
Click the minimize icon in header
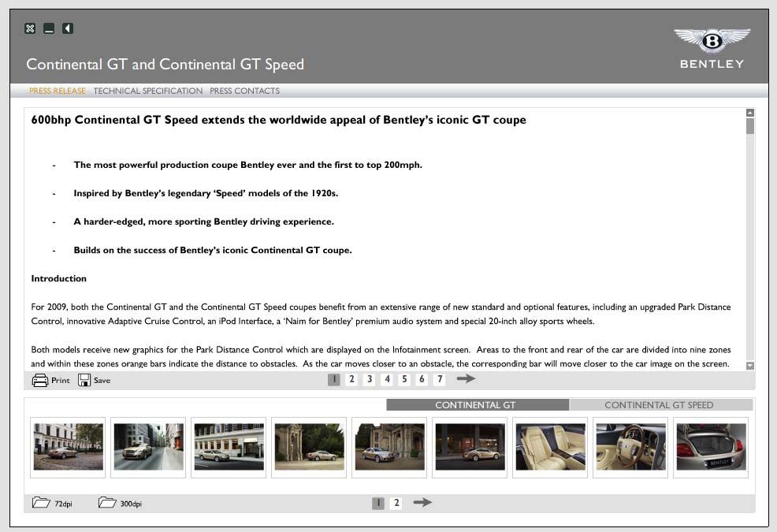(49, 28)
